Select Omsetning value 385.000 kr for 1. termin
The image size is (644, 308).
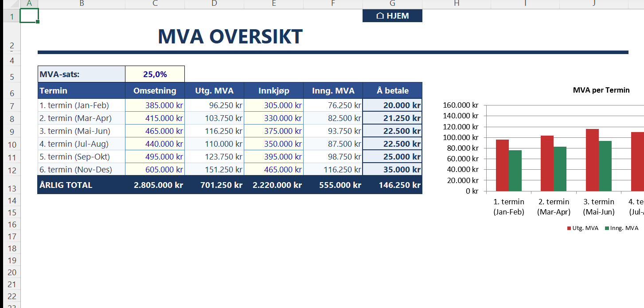tap(155, 105)
